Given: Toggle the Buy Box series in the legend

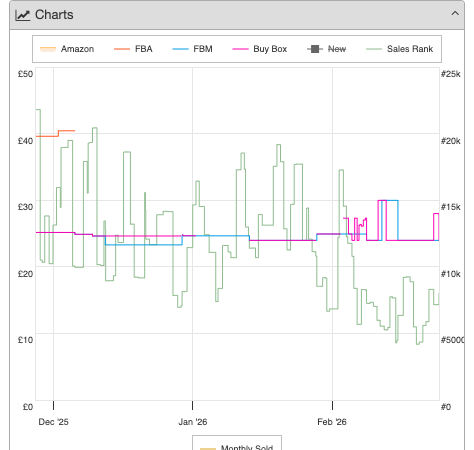Looking at the screenshot, I should (260, 49).
